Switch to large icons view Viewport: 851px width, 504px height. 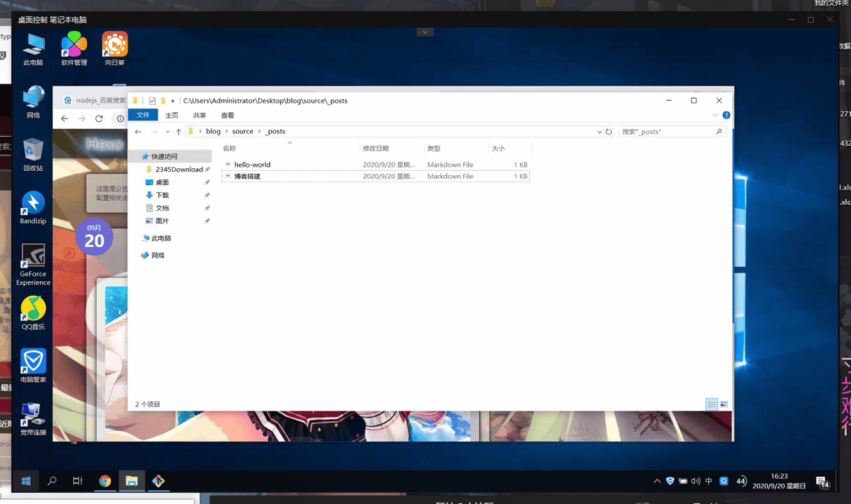(x=724, y=404)
